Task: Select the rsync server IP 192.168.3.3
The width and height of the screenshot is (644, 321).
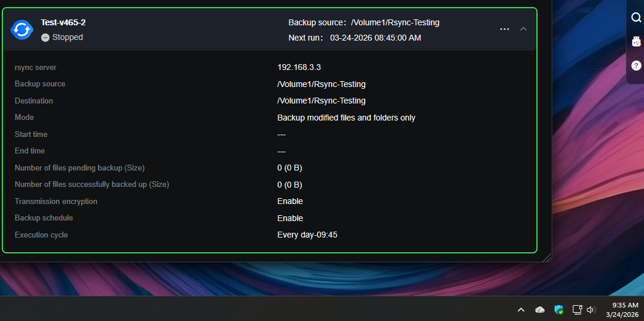Action: point(299,68)
